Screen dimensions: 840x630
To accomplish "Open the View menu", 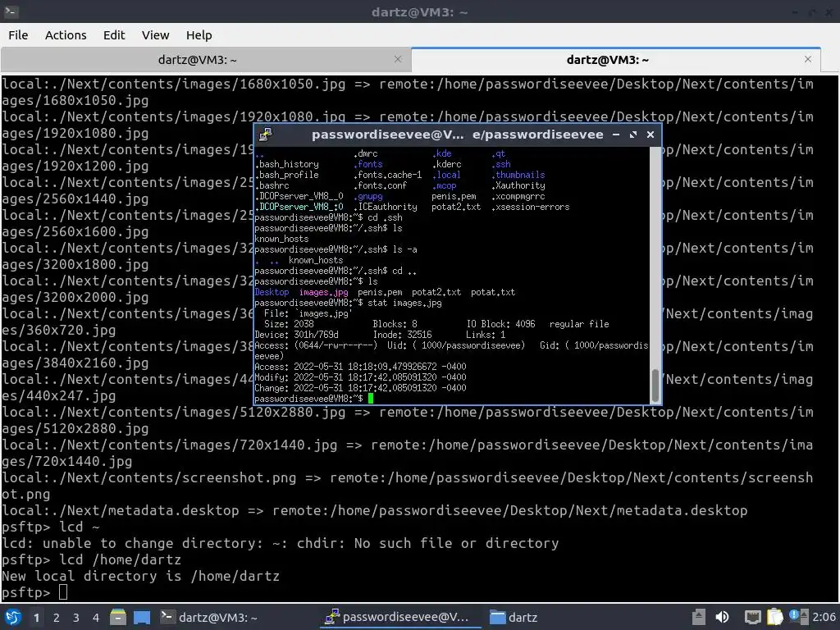I will click(x=155, y=35).
